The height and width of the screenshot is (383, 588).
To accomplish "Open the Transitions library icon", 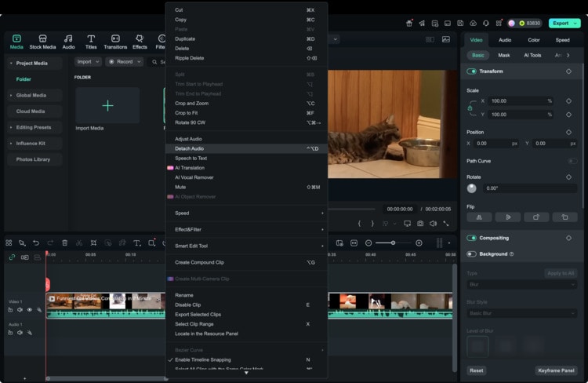I will tap(115, 38).
